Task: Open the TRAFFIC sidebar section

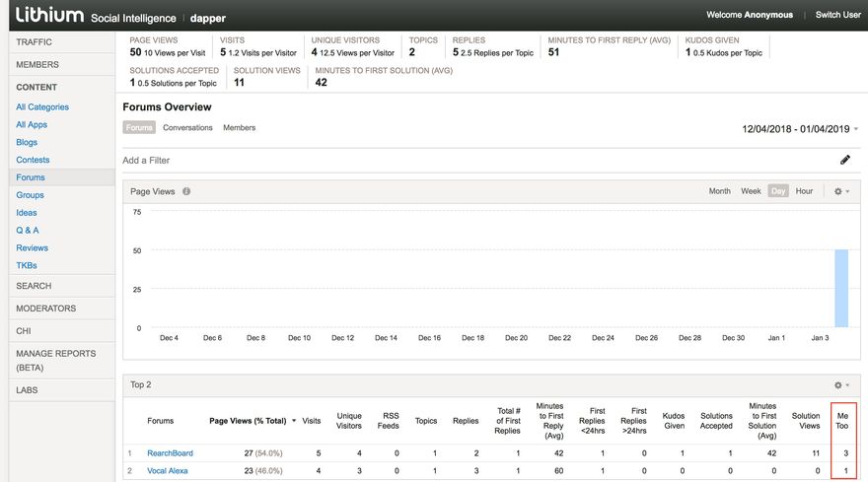Action: [x=62, y=42]
